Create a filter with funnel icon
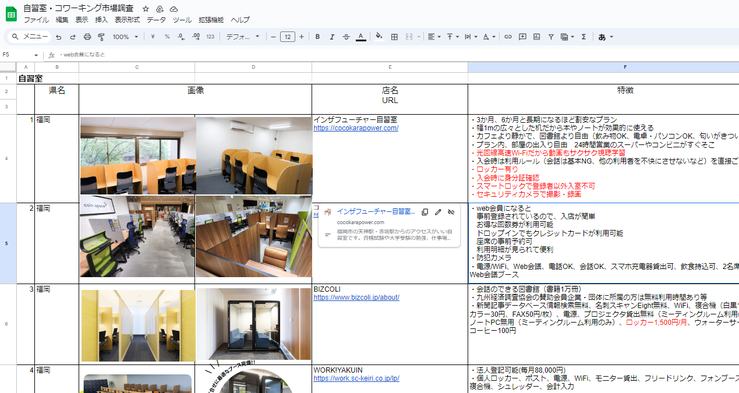The height and width of the screenshot is (393, 739). 550,37
